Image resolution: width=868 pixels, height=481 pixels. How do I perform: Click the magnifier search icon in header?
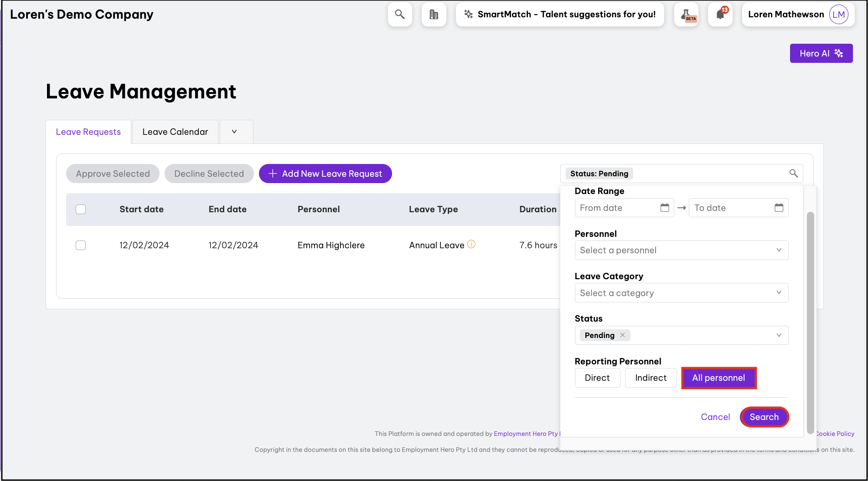(x=400, y=15)
